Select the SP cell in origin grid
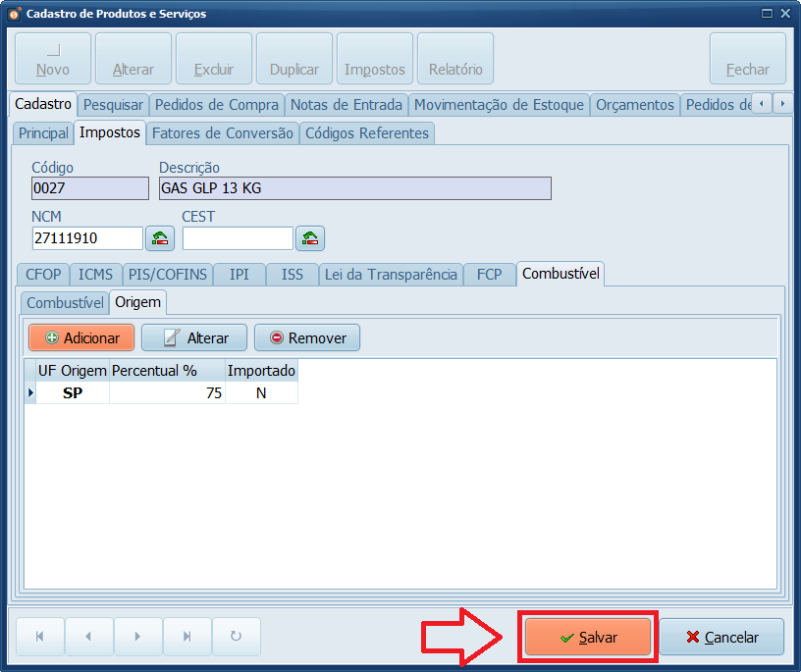 point(73,392)
